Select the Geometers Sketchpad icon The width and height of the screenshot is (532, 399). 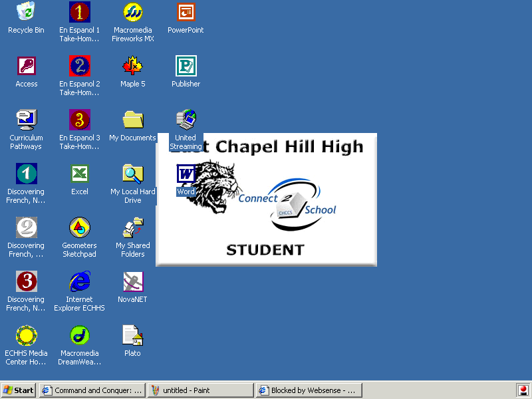(x=79, y=227)
